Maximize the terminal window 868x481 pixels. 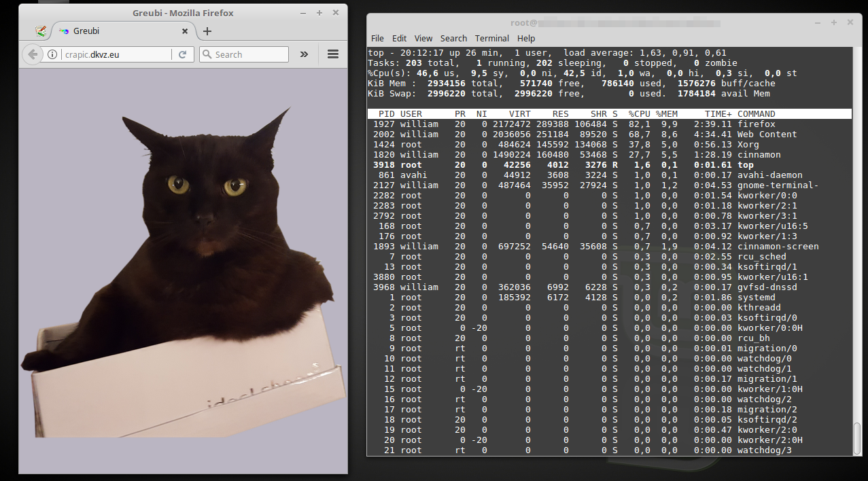click(x=834, y=22)
